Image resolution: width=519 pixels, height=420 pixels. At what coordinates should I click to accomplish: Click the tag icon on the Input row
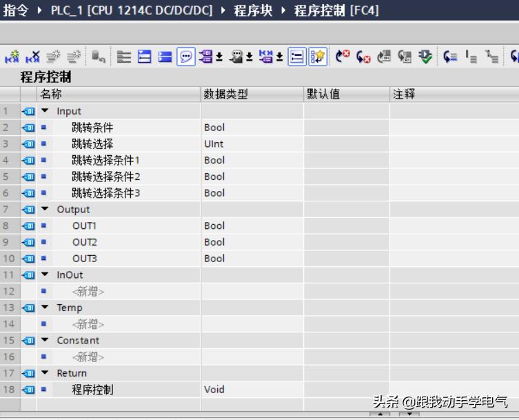click(x=28, y=111)
